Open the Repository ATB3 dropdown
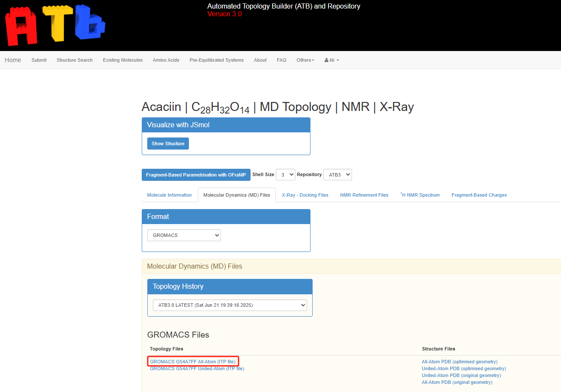Viewport: 561px width, 392px height. 337,175
